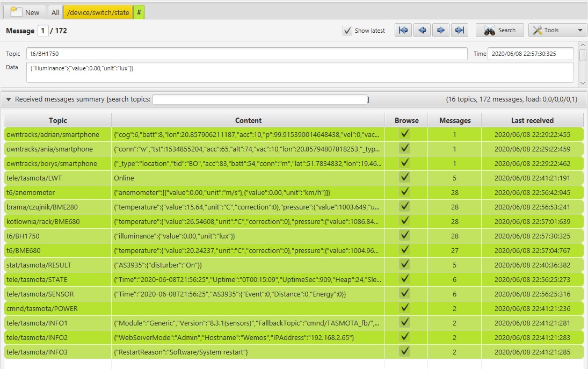
Task: Toggle Browse checkbox for tele/tasmota/INFO3
Action: point(405,352)
